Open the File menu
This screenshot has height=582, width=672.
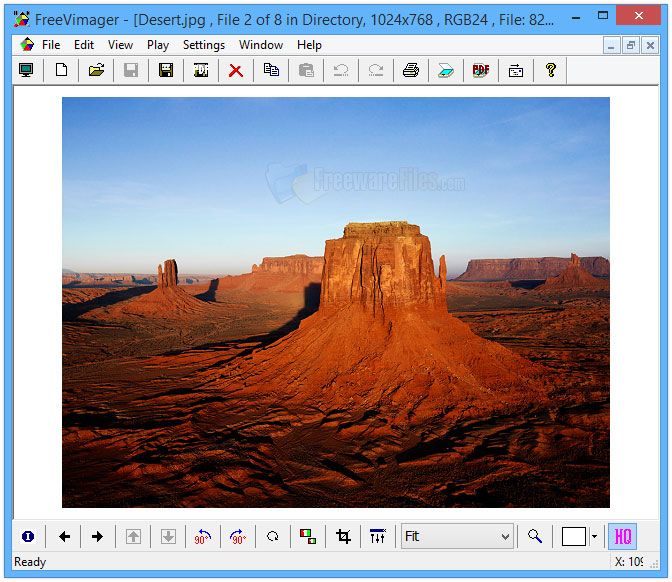51,45
